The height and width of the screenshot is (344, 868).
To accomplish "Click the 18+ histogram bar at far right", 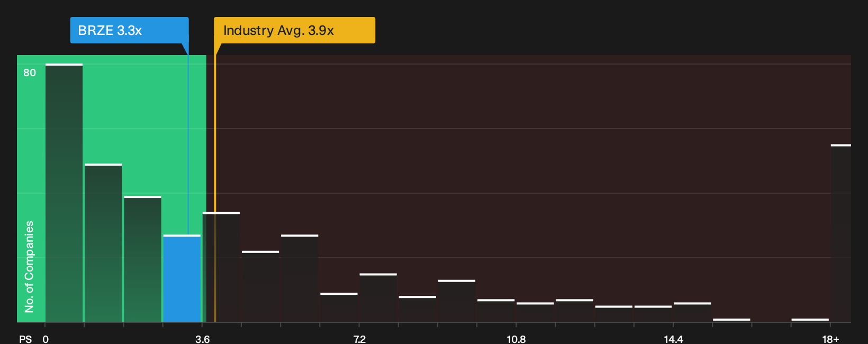I will point(840,233).
